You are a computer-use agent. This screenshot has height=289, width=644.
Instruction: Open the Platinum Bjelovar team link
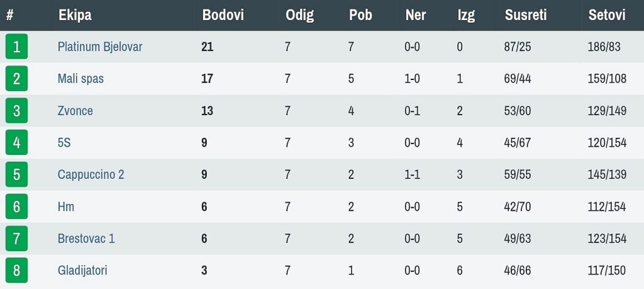coord(100,47)
